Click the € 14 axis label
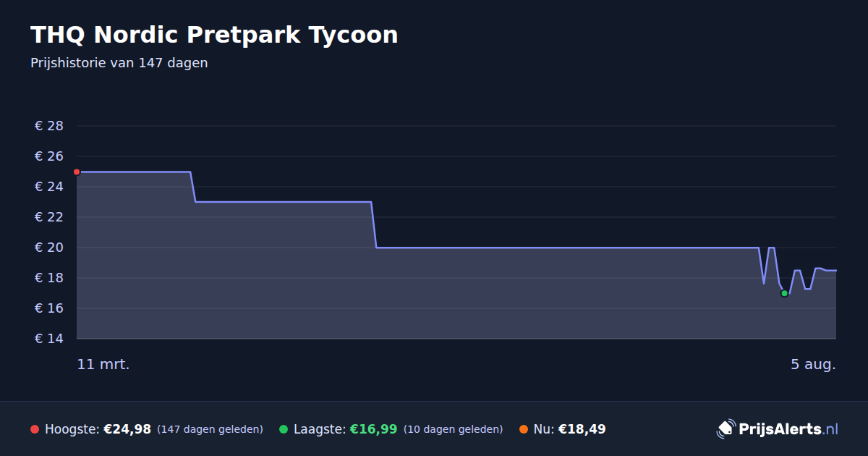The image size is (868, 456). pyautogui.click(x=49, y=339)
